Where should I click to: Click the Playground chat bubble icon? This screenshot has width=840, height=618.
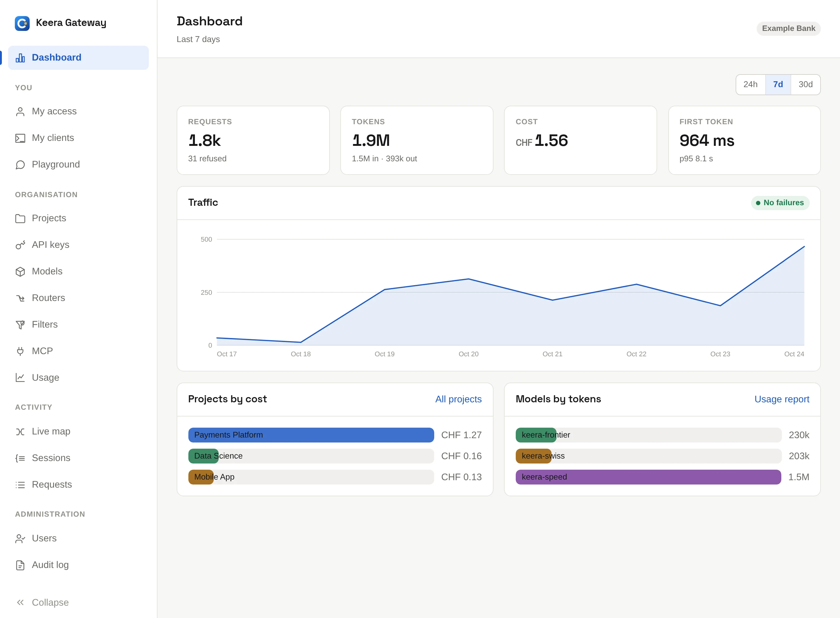point(20,165)
